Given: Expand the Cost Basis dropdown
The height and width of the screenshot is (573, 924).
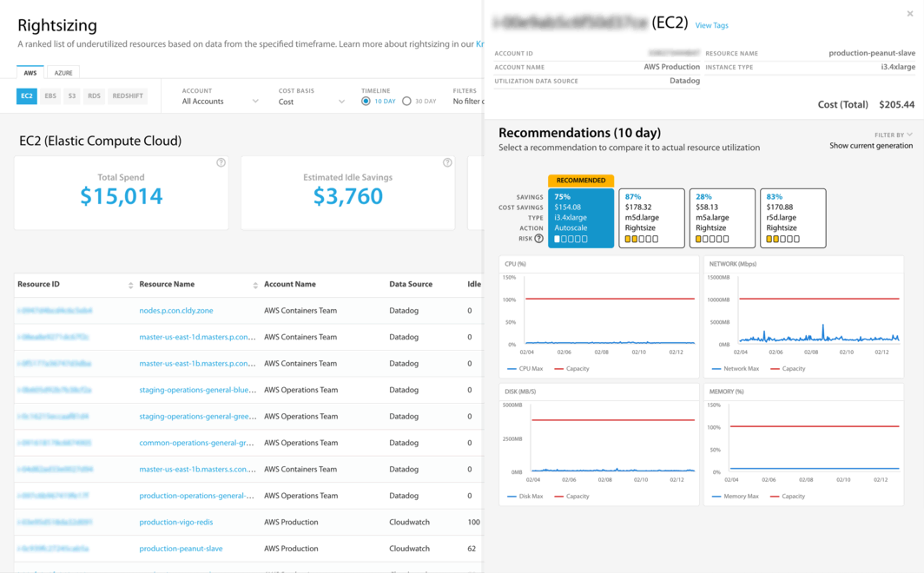Looking at the screenshot, I should [x=311, y=102].
